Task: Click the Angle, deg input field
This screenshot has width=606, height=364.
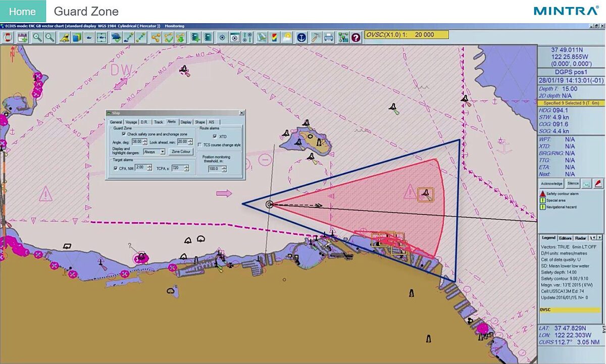Action: [x=137, y=141]
